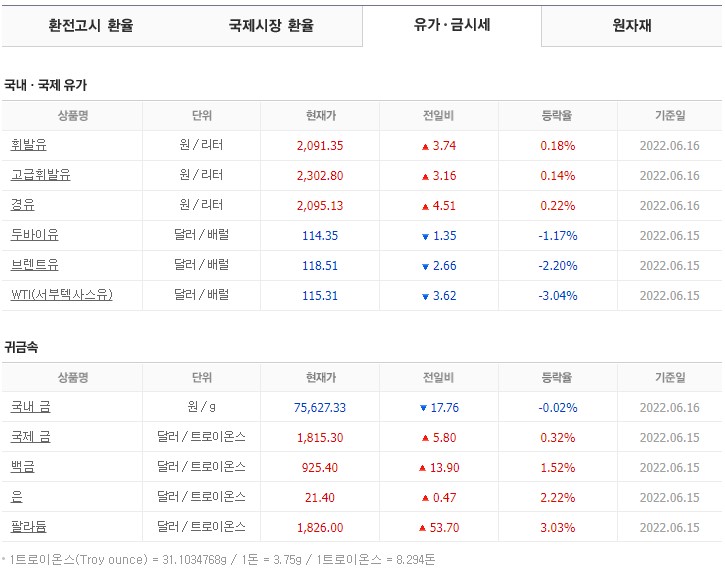The height and width of the screenshot is (573, 725).
Task: View details for 두바이유
Action: click(35, 235)
